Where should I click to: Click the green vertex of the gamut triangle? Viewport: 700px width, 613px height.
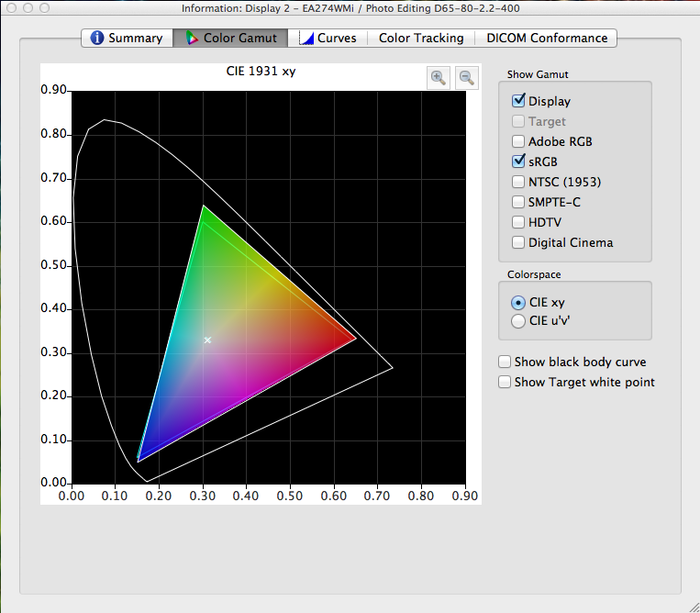pos(204,206)
